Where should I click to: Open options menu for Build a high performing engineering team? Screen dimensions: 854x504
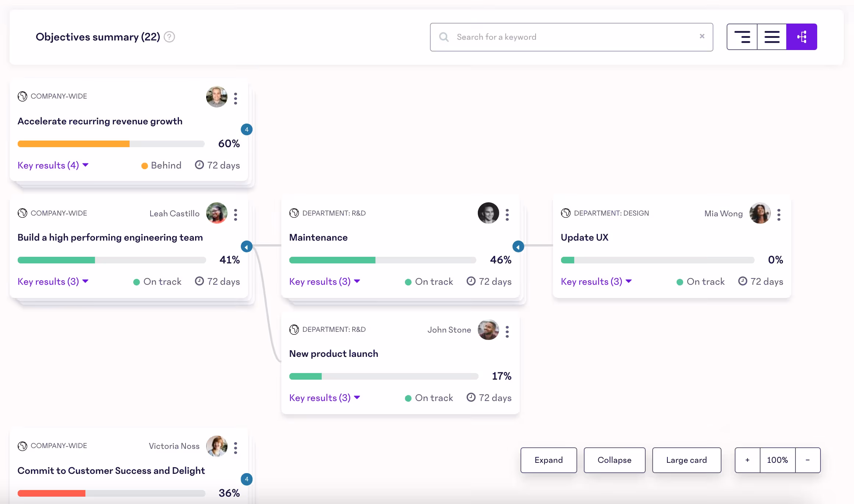click(x=236, y=214)
